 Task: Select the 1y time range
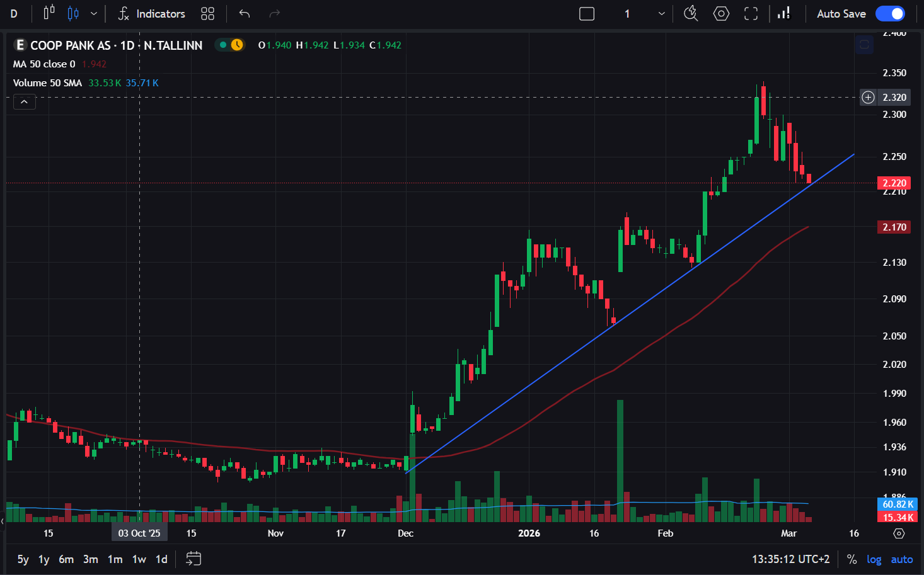coord(43,559)
